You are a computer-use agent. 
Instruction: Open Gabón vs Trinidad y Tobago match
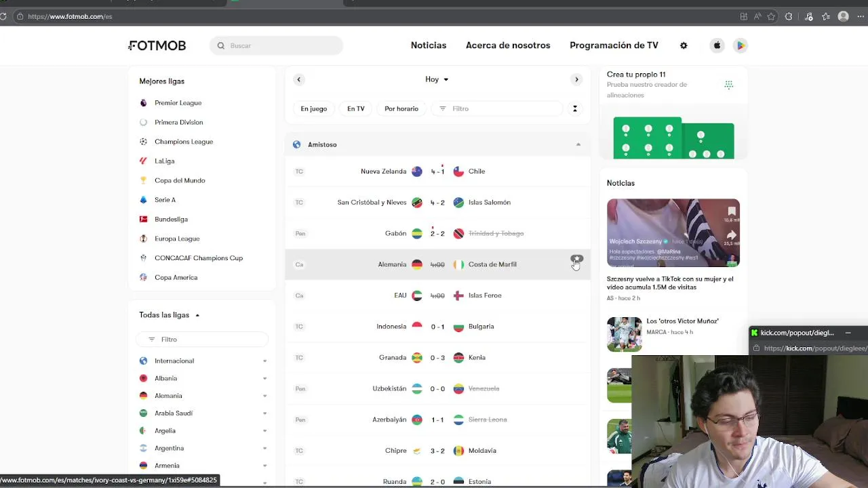pyautogui.click(x=437, y=234)
